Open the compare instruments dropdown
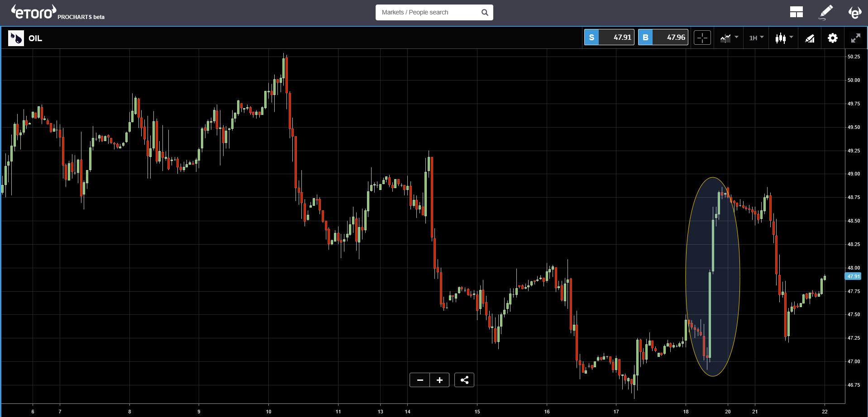This screenshot has width=868, height=417. click(x=729, y=38)
